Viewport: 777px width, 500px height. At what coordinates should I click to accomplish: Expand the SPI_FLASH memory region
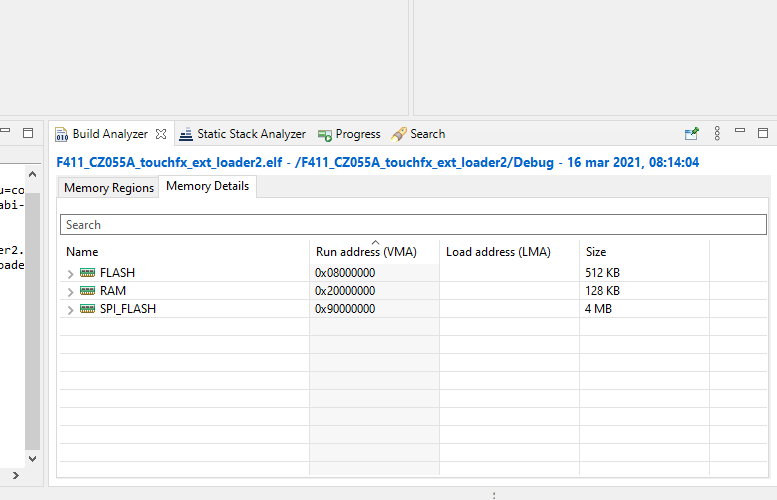[x=70, y=310]
